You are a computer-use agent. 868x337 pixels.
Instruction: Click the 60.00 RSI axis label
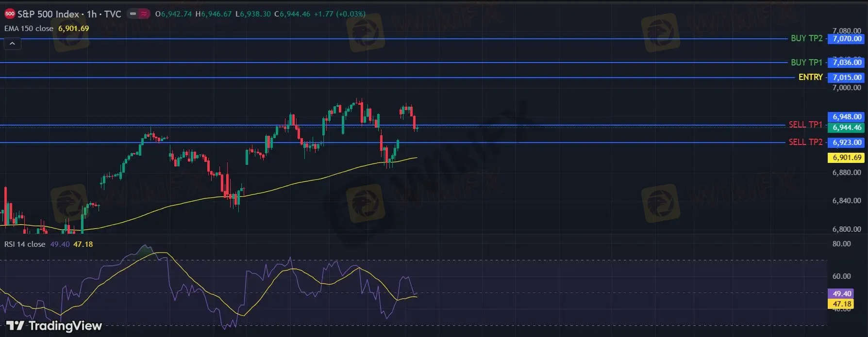coord(842,276)
